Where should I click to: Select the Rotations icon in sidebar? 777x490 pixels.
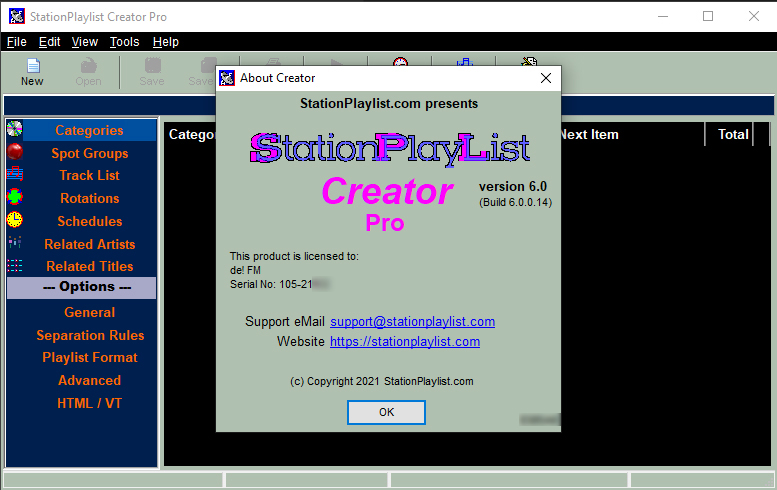15,197
